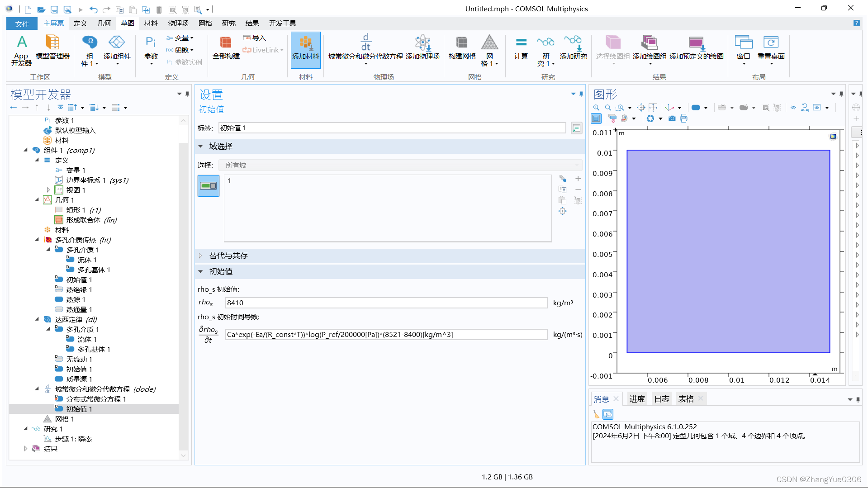Open the 变量 dropdown in the ribbon
This screenshot has height=488, width=868.
click(x=180, y=38)
